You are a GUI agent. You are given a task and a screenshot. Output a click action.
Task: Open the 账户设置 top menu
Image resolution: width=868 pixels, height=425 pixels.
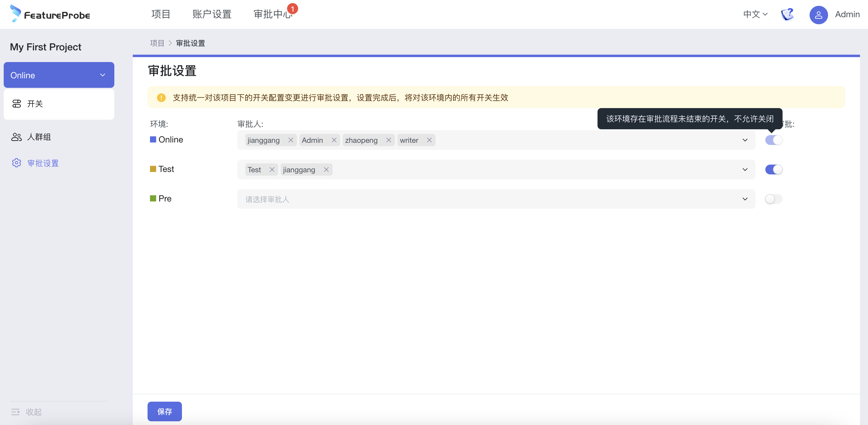point(211,14)
